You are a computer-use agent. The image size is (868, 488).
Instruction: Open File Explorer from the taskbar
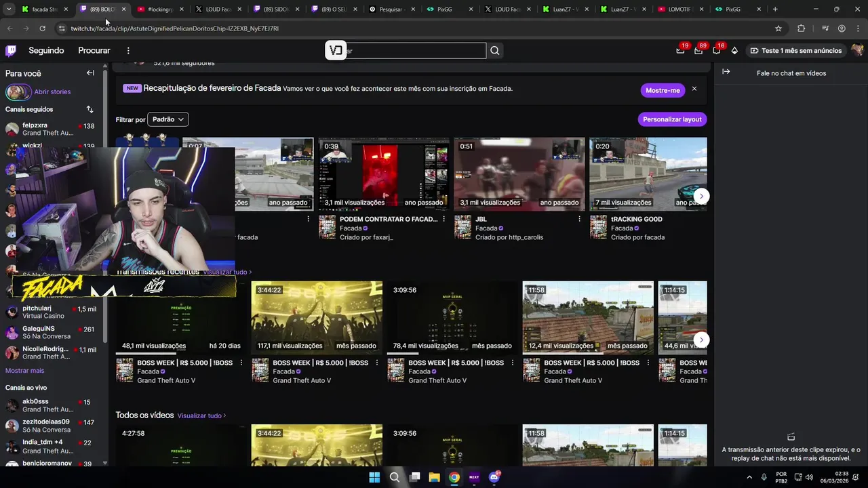(434, 477)
